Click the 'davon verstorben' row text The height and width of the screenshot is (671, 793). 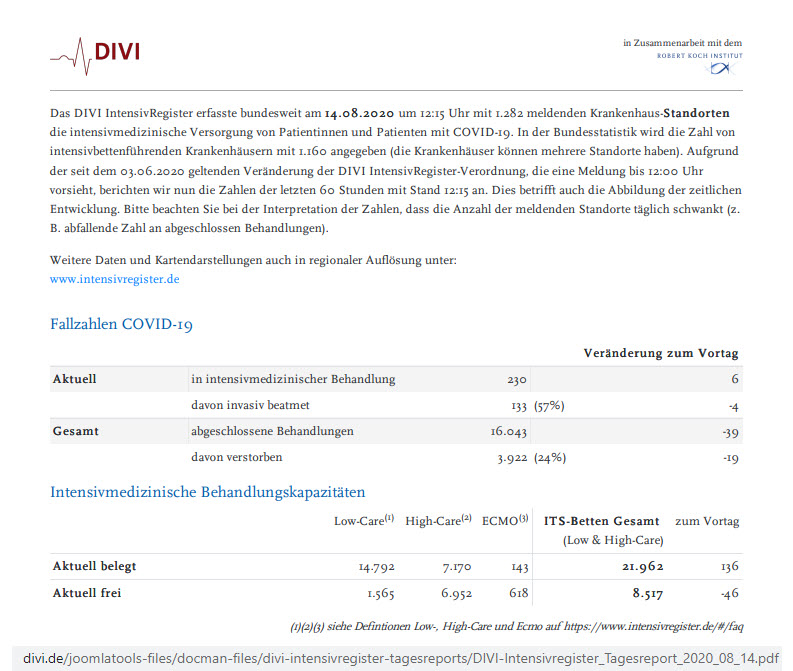236,457
